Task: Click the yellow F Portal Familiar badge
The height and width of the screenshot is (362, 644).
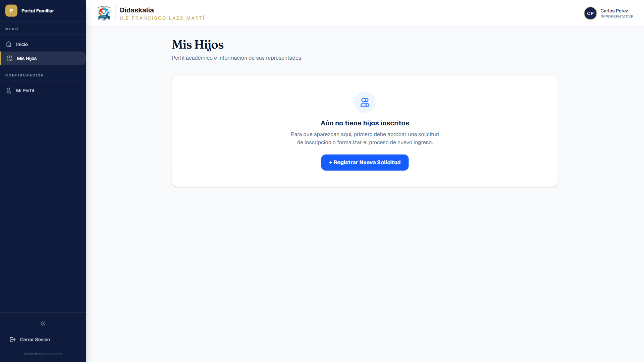Action: point(11,11)
